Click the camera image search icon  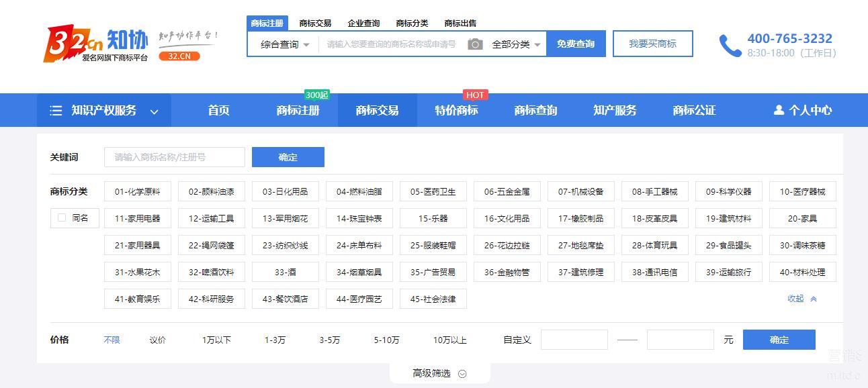475,44
